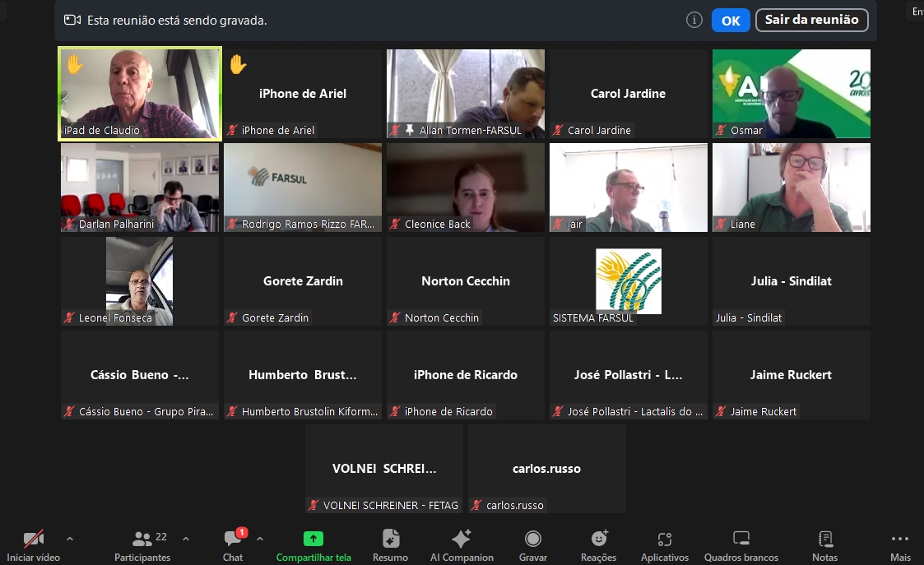Select the Allan Tormen-FARSUL video tile

466,93
